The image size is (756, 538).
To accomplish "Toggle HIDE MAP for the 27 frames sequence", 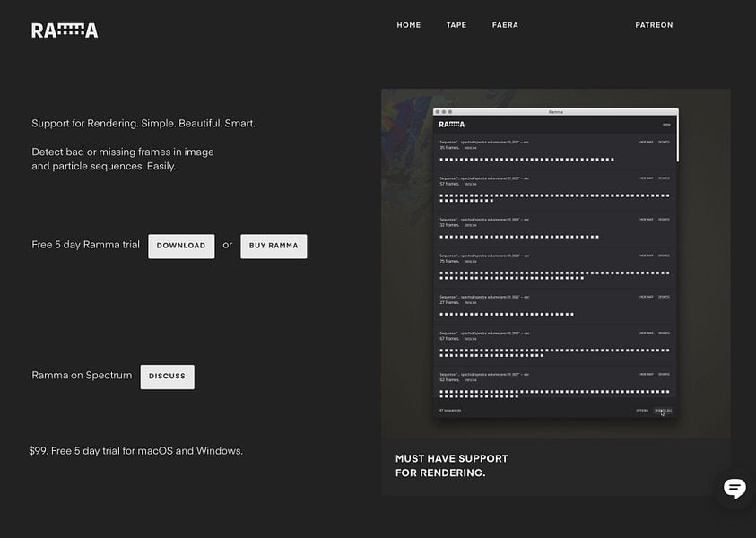I will click(x=646, y=297).
